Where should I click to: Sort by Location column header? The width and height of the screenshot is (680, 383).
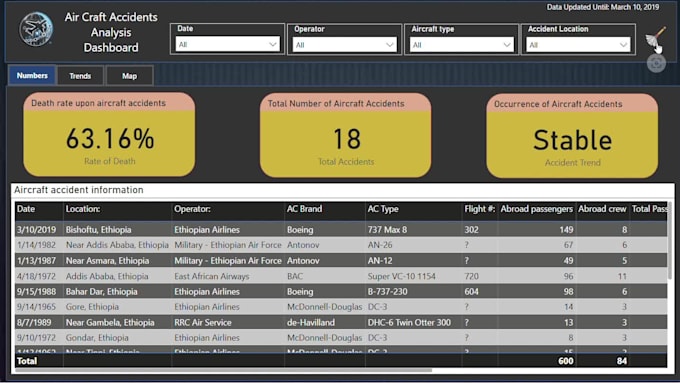(83, 209)
